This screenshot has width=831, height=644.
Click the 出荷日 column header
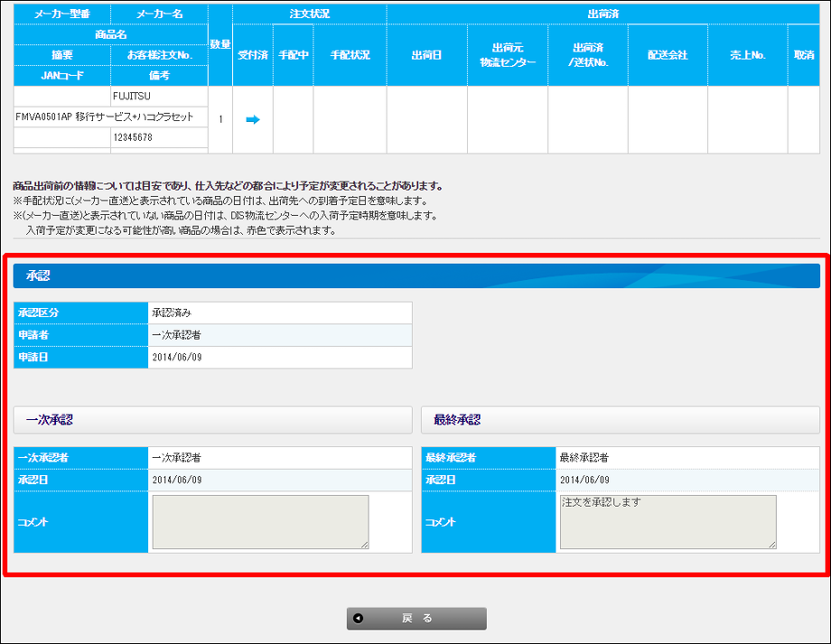(x=426, y=55)
